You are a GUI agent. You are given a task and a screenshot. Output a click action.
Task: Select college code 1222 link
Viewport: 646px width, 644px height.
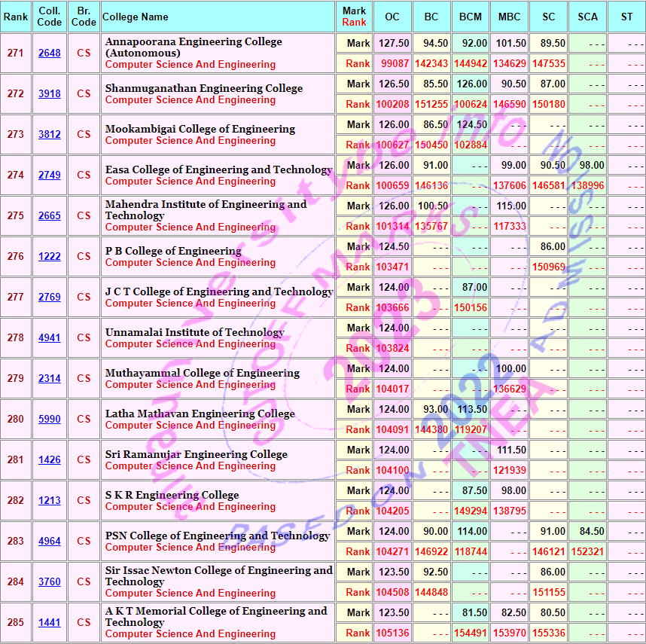[50, 257]
